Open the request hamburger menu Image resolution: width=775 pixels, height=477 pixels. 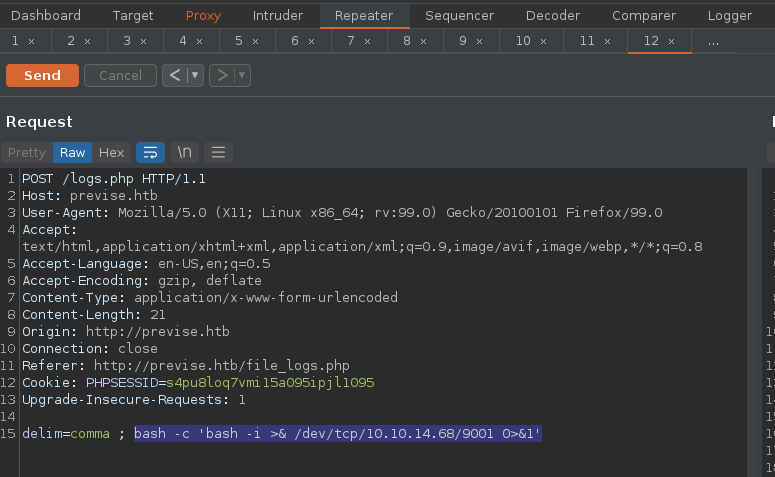[218, 153]
